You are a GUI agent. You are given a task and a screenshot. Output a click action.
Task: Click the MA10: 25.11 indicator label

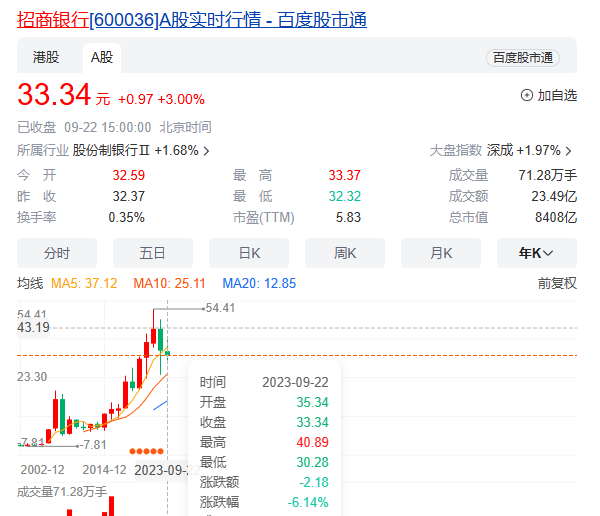pyautogui.click(x=169, y=283)
